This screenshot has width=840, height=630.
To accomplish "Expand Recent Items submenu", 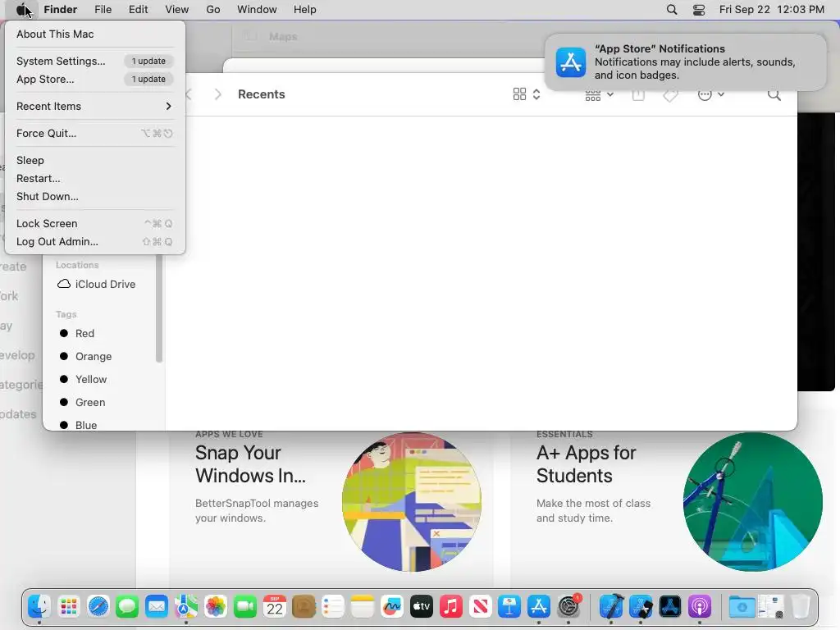I will pos(95,106).
